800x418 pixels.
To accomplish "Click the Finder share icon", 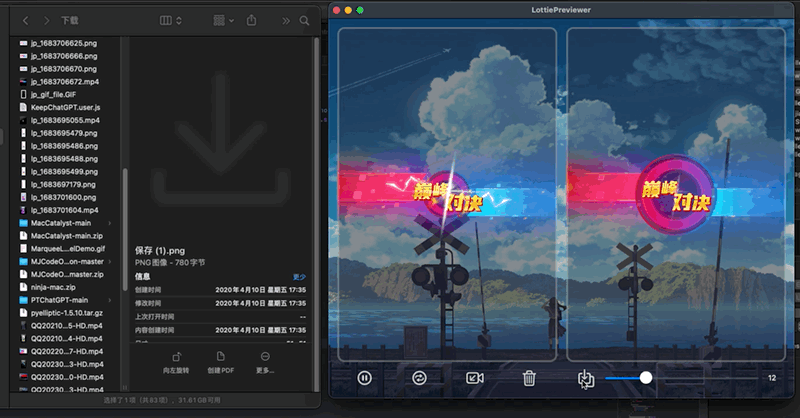I will [252, 20].
